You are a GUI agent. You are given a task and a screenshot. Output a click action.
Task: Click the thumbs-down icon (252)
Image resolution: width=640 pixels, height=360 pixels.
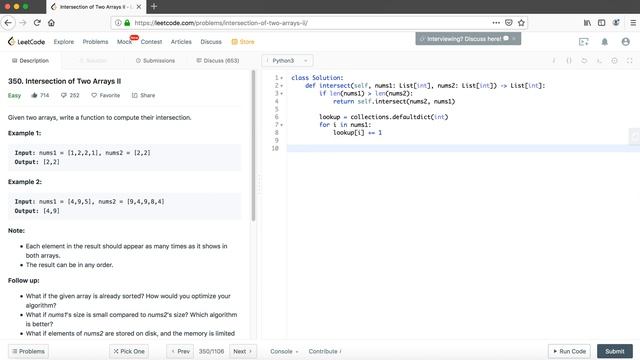click(64, 95)
